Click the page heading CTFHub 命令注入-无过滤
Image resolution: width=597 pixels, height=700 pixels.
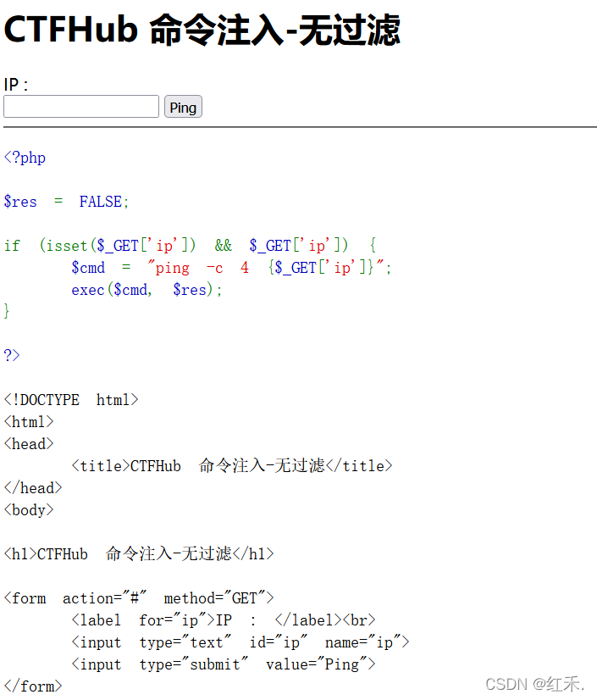(202, 30)
